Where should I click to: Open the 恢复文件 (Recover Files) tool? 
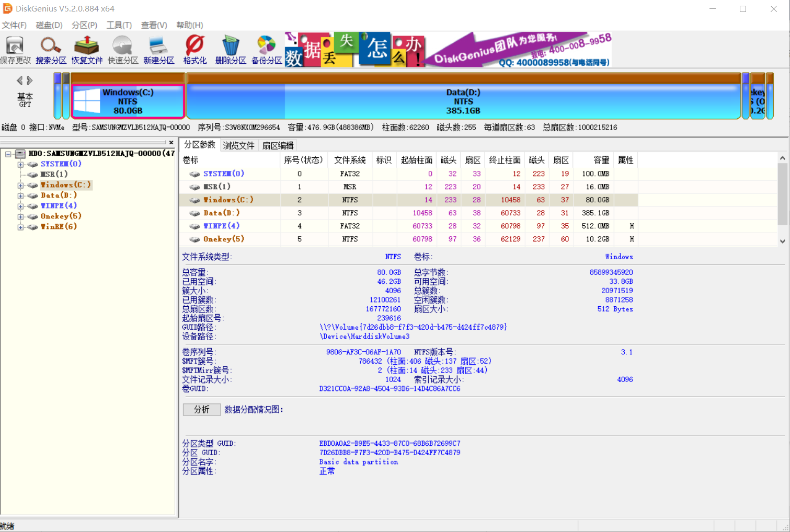coord(86,49)
